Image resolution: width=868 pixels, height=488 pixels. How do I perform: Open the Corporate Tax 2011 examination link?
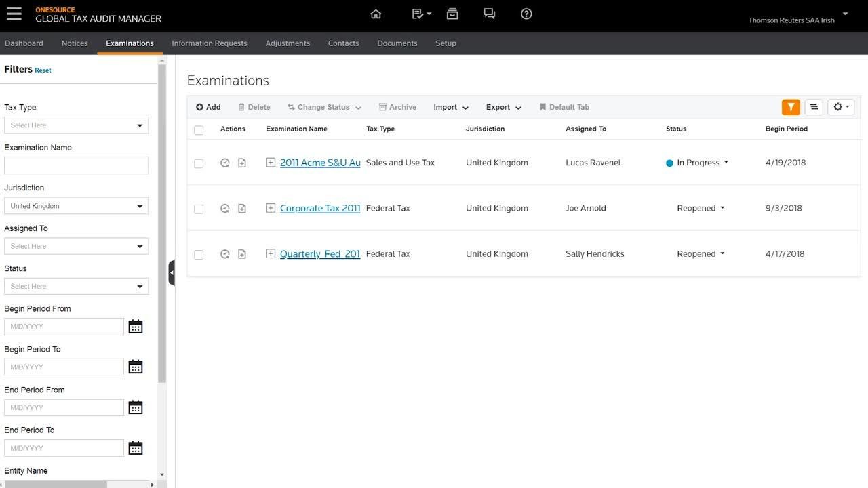(319, 209)
